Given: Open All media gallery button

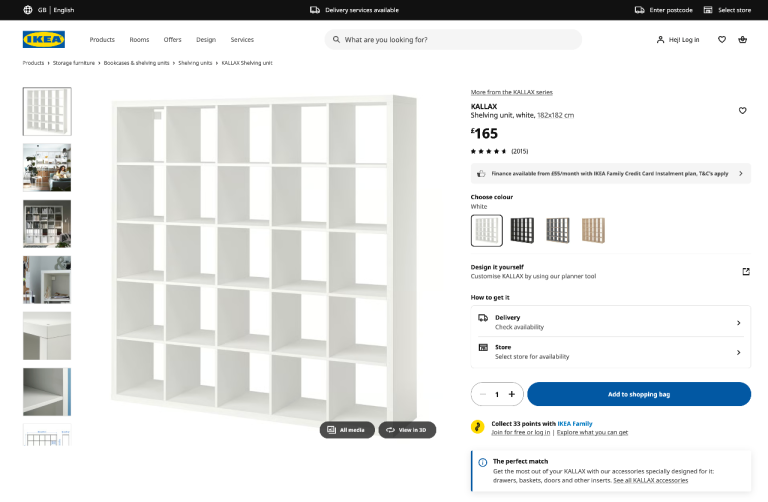Looking at the screenshot, I should (347, 430).
